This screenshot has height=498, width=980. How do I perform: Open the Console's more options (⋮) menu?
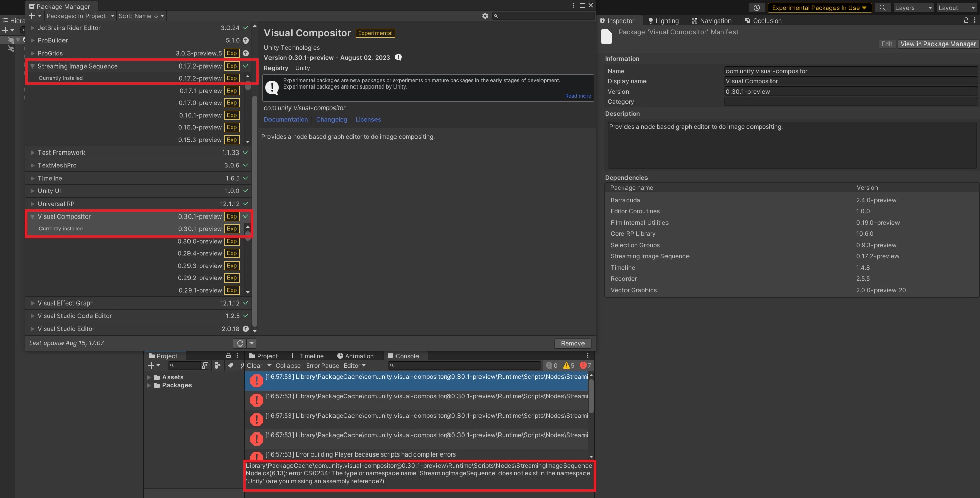pos(587,356)
